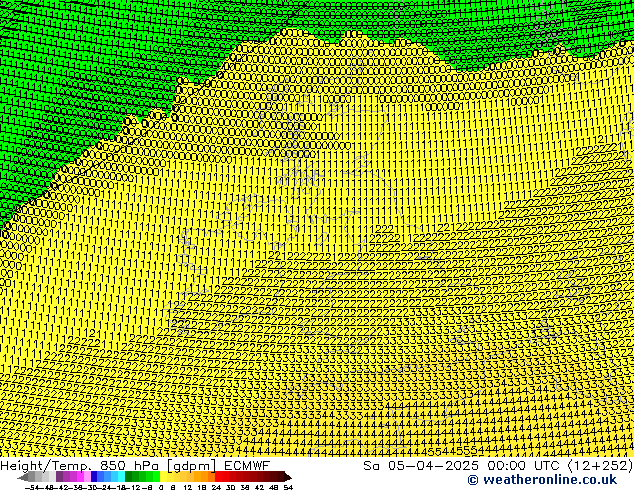Pick the bright yellow legend segment above 0
Viewport: 634px width, 490px height.
pos(163,476)
